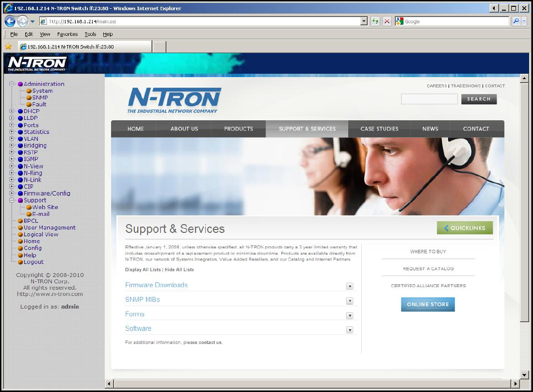533x392 pixels.
Task: Expand the SNMP MIBs list arrow
Action: 350,301
